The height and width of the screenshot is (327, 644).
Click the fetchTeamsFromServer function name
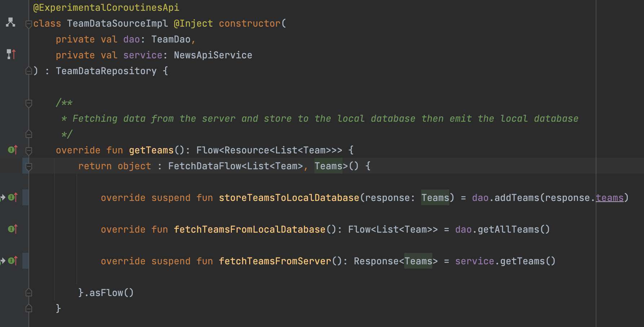click(x=275, y=261)
